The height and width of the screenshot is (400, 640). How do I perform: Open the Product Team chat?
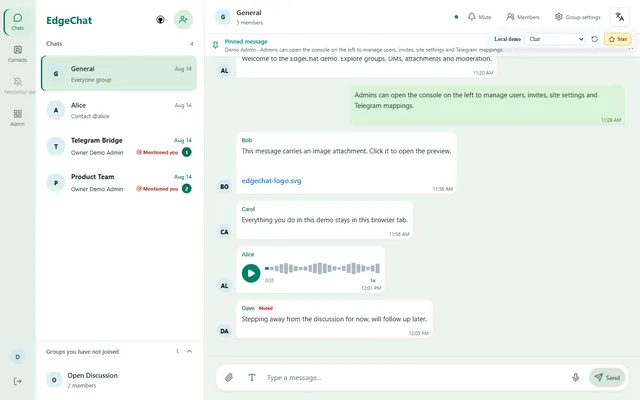pyautogui.click(x=119, y=183)
